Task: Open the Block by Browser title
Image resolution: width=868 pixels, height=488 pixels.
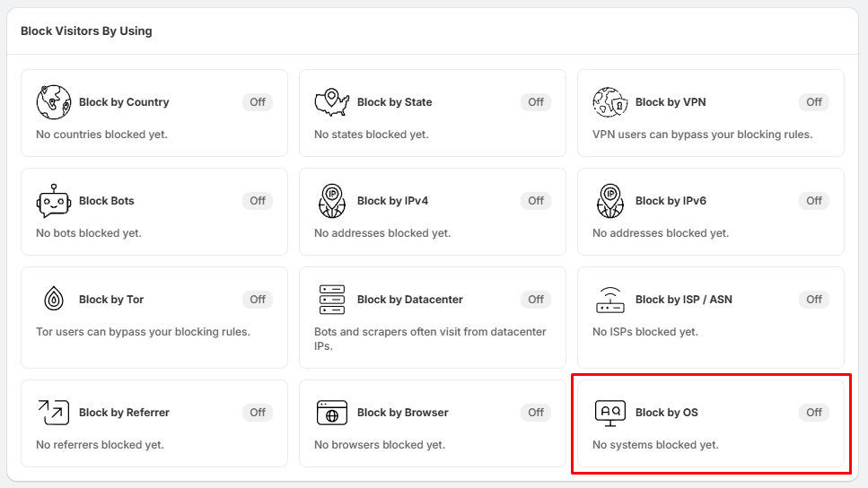Action: tap(402, 413)
